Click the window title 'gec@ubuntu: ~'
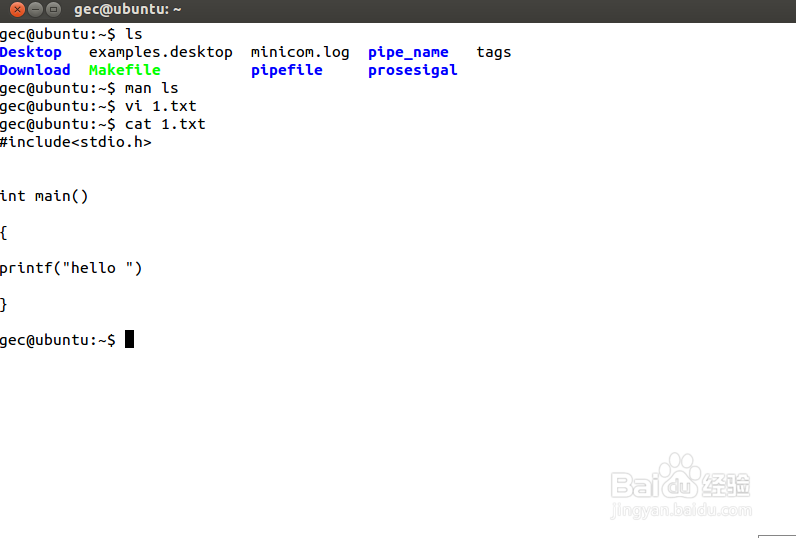The height and width of the screenshot is (538, 796). coord(127,9)
